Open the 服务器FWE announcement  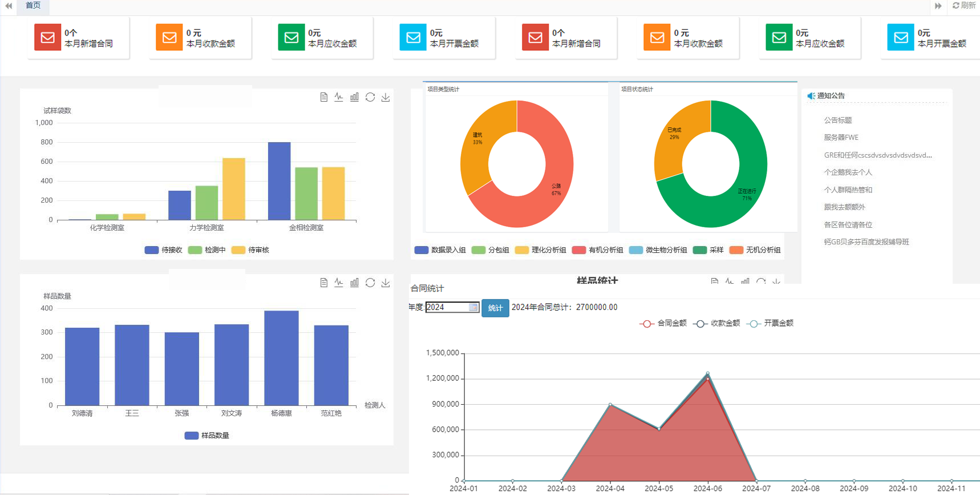[x=841, y=138]
